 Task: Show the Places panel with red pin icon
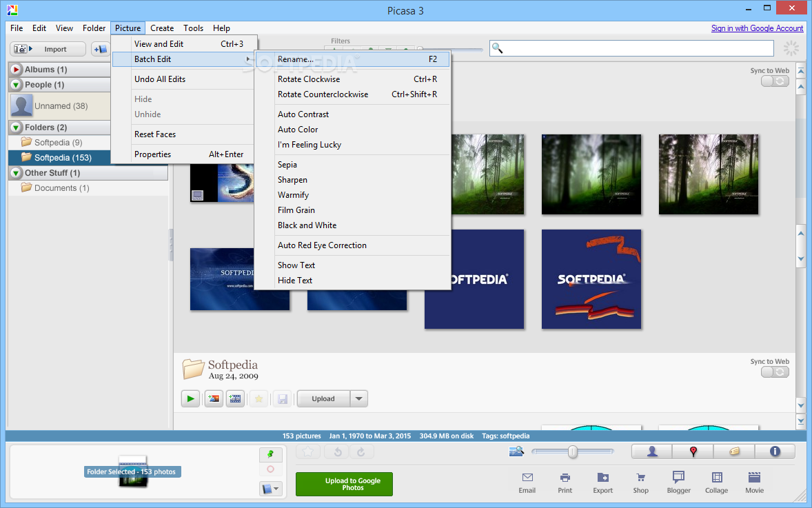click(x=693, y=451)
